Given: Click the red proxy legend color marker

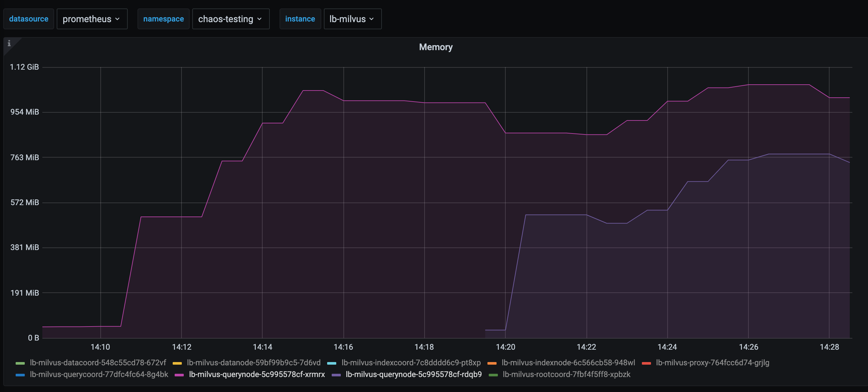Looking at the screenshot, I should [647, 363].
